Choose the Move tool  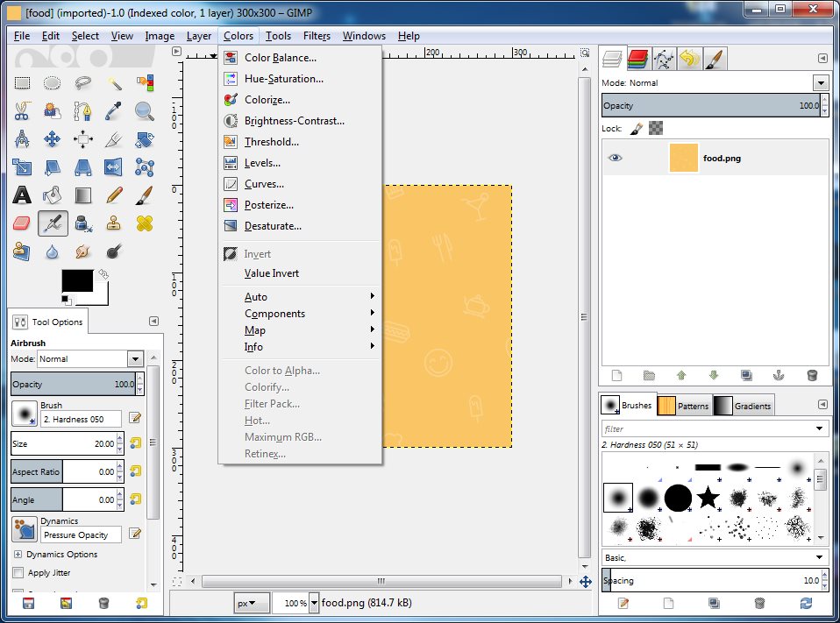click(x=52, y=139)
